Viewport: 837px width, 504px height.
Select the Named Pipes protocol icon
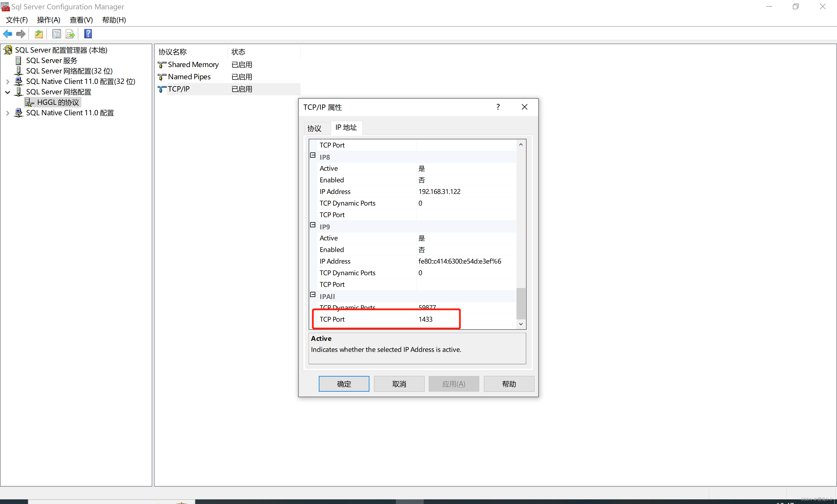point(162,77)
